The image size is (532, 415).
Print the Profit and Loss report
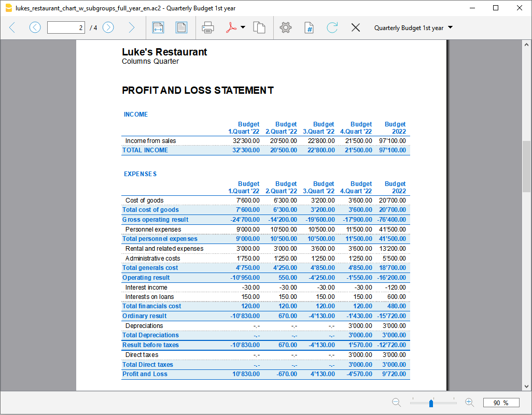click(x=208, y=27)
